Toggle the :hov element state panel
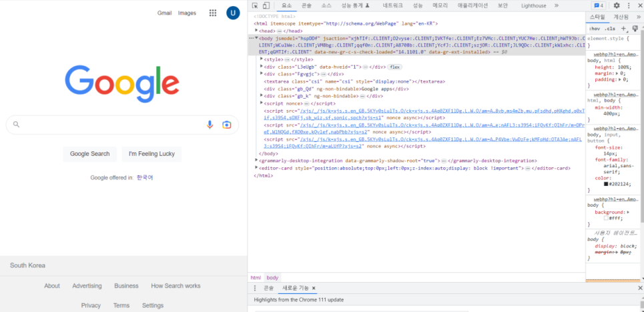The width and height of the screenshot is (644, 312). pyautogui.click(x=595, y=29)
